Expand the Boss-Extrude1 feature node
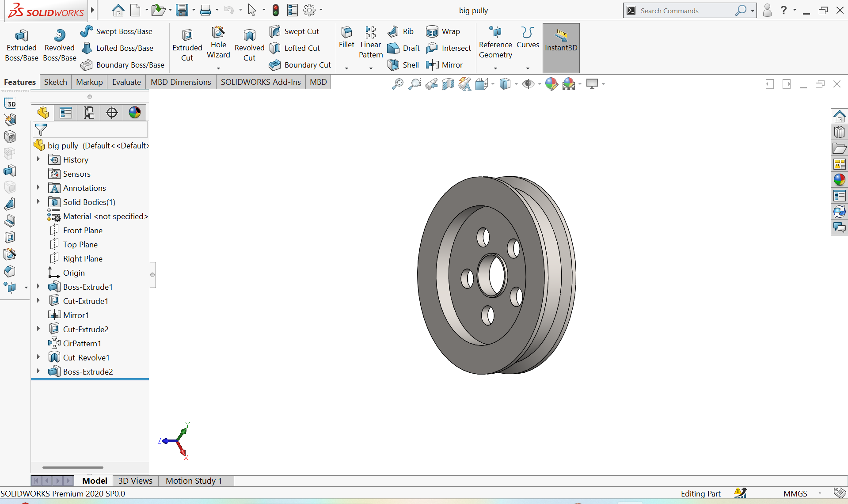 (38, 287)
